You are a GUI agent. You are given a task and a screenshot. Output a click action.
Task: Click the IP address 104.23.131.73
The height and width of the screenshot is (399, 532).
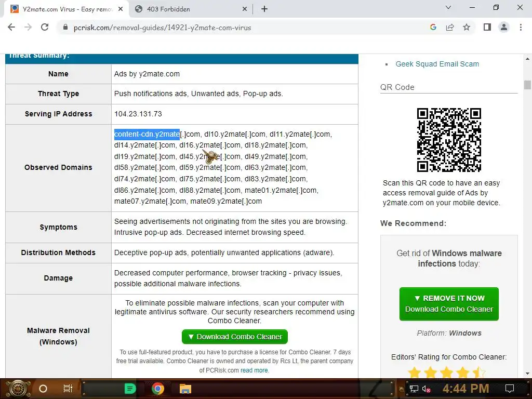coord(138,114)
